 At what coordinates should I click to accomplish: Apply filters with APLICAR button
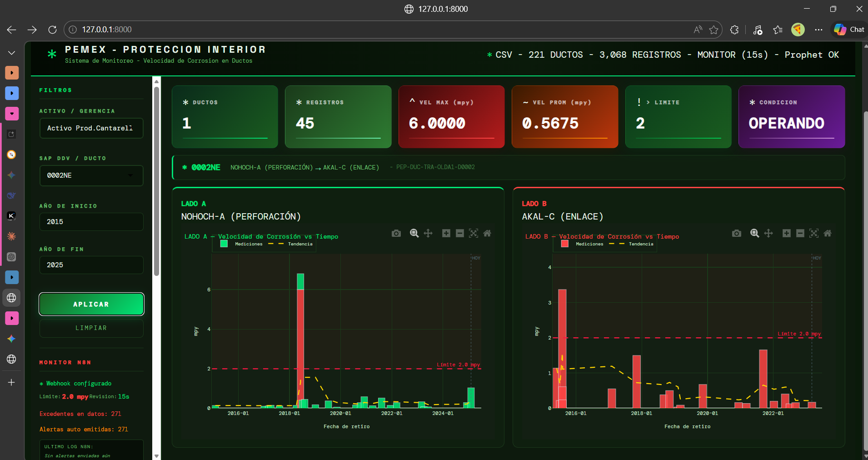(x=91, y=304)
